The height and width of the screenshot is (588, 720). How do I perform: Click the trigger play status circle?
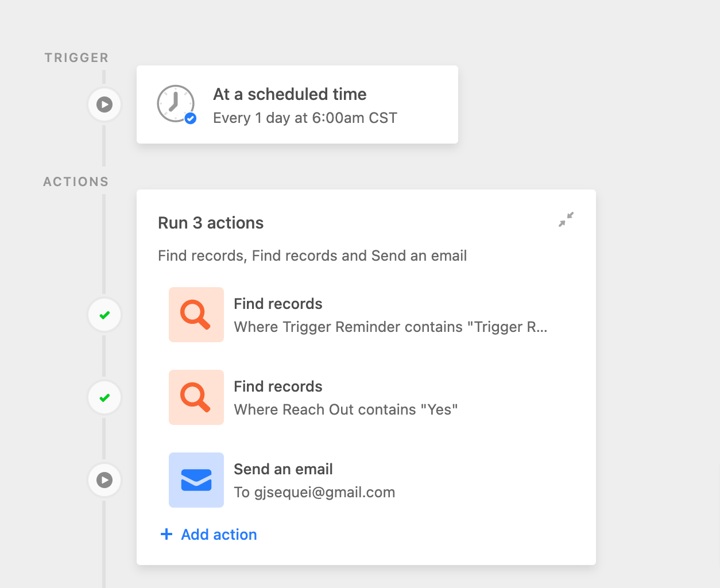coord(104,105)
